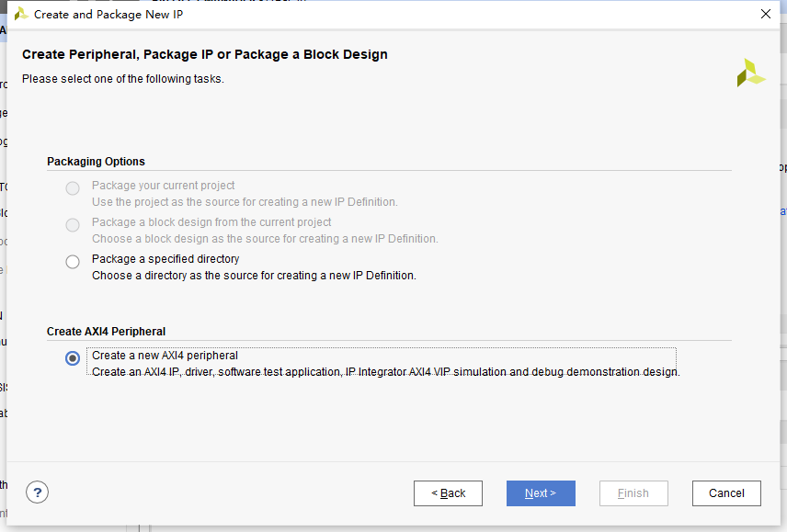Click "Please select one of the following tasks" text
The image size is (787, 532).
tap(123, 79)
